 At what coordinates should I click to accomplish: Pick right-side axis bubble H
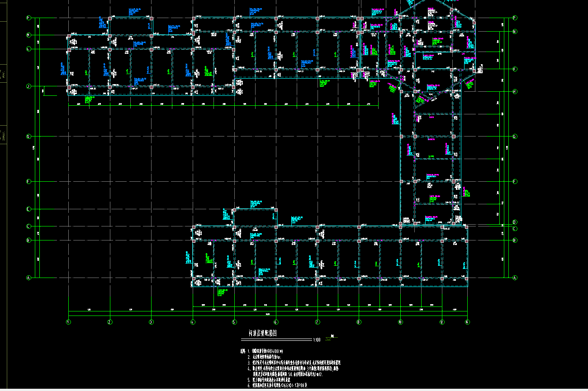(x=515, y=91)
